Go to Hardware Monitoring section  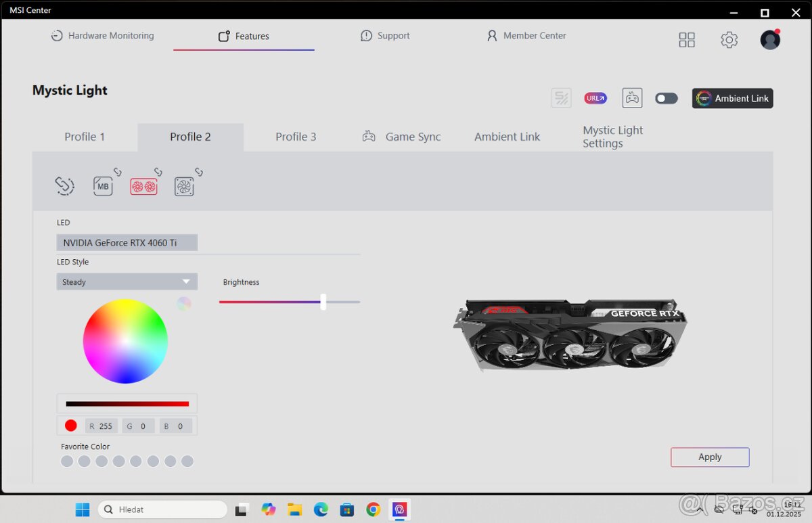click(x=103, y=36)
